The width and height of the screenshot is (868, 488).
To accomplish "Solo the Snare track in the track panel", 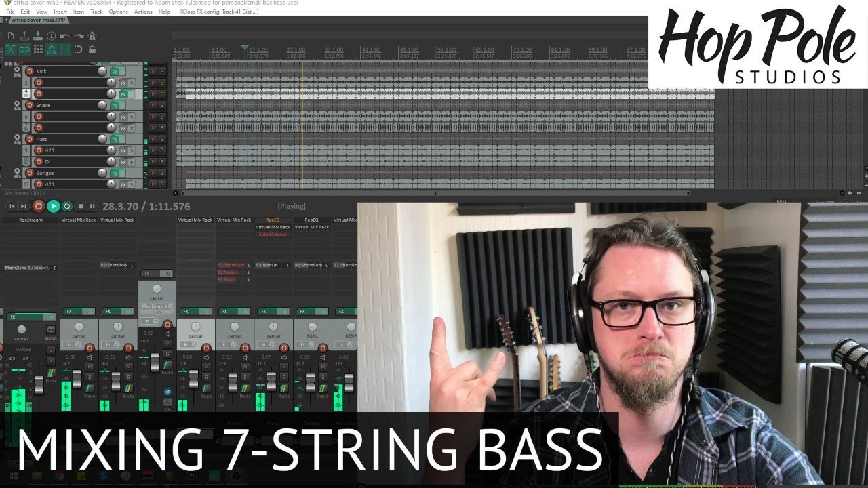I will (162, 105).
